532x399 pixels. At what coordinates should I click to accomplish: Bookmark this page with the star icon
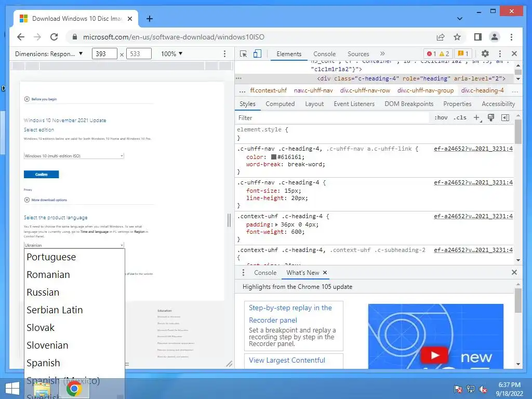[457, 37]
